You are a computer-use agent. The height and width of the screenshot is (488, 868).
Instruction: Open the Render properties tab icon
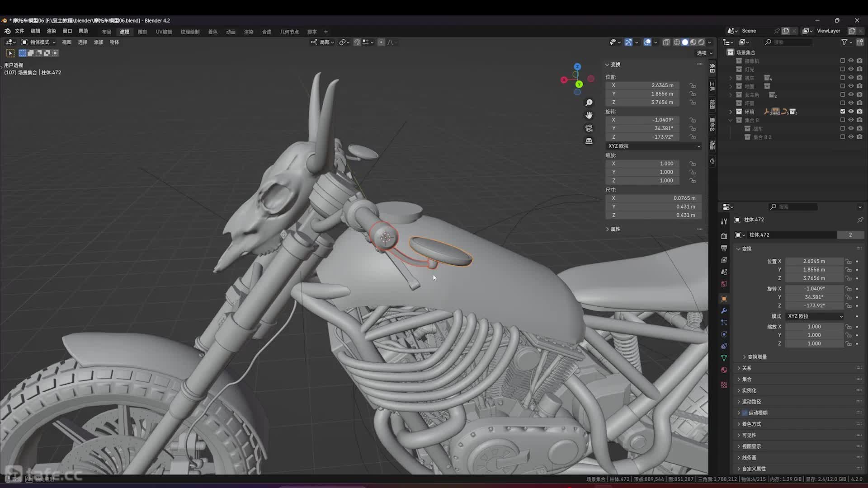click(x=724, y=236)
